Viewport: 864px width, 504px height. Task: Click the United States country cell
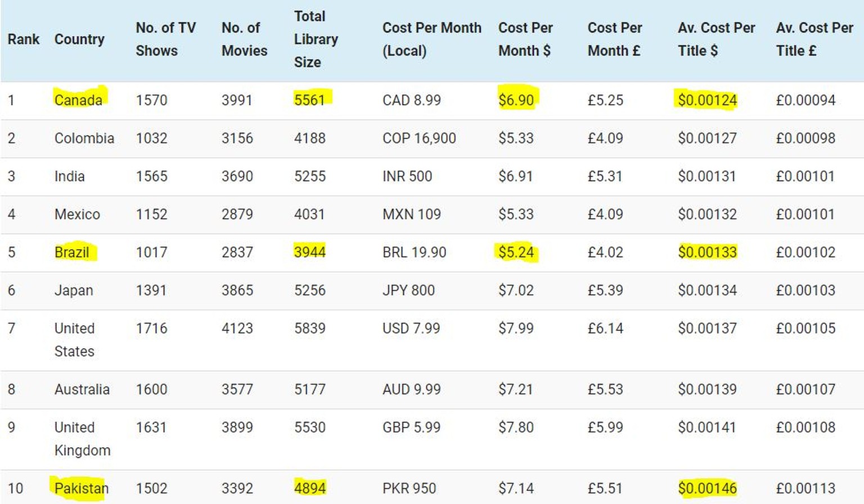tap(74, 340)
